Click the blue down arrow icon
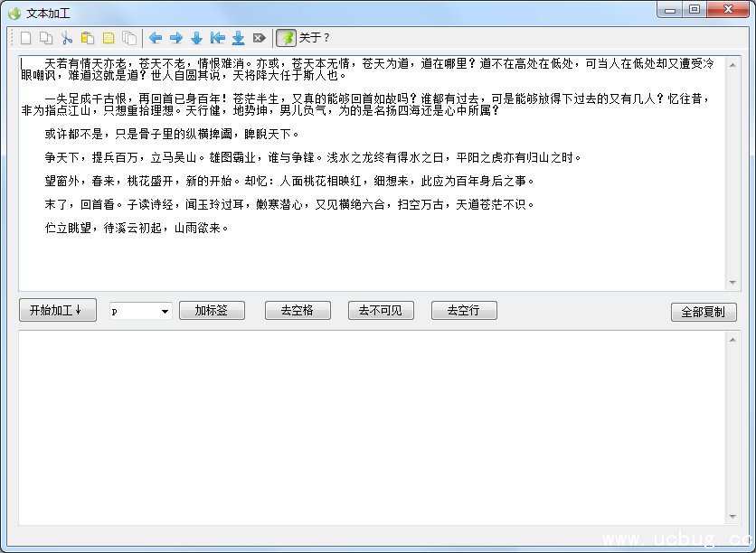This screenshot has height=553, width=756. (x=196, y=38)
